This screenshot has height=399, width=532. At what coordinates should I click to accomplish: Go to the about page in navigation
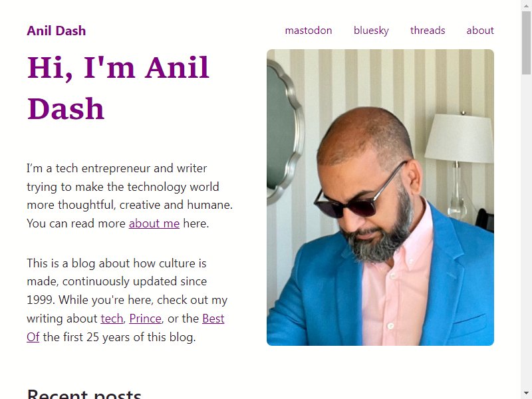point(480,31)
